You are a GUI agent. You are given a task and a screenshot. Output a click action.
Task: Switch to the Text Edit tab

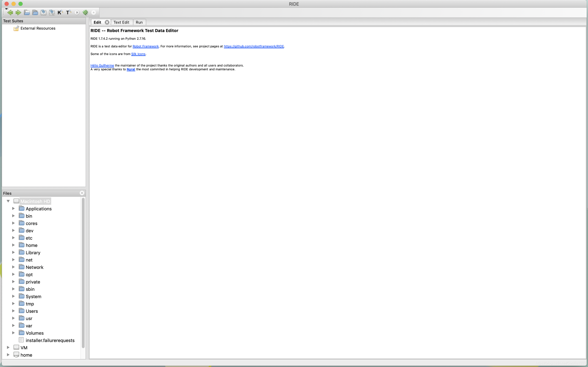pos(122,22)
